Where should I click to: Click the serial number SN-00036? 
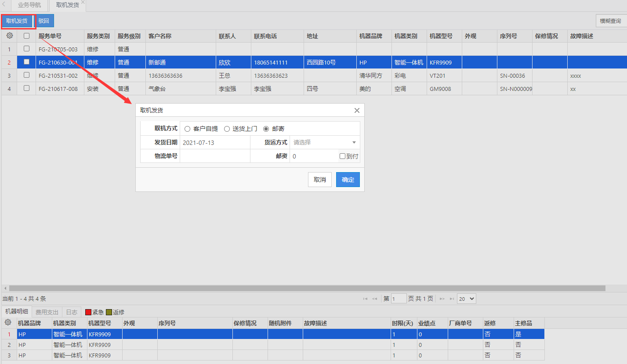(x=515, y=76)
